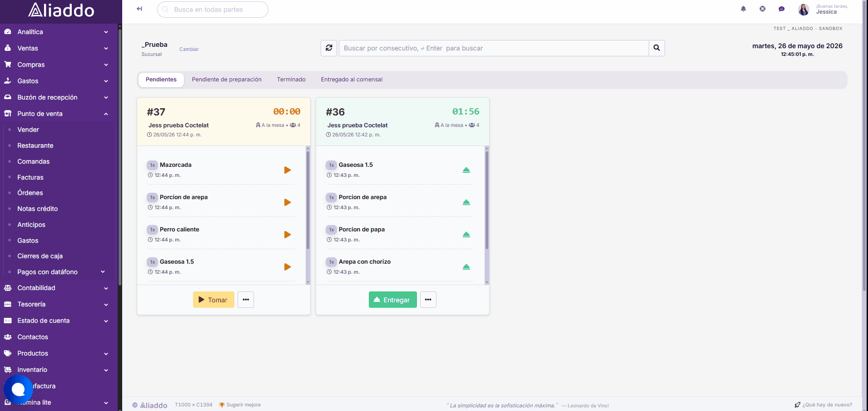Expand the Gastos menu chevron
The width and height of the screenshot is (868, 411).
(106, 81)
